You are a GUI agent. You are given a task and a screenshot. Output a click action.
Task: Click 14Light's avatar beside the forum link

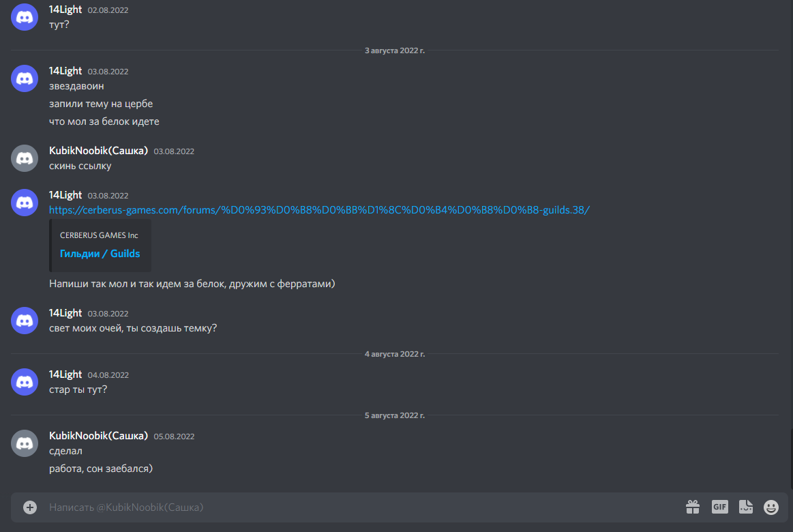pos(25,203)
